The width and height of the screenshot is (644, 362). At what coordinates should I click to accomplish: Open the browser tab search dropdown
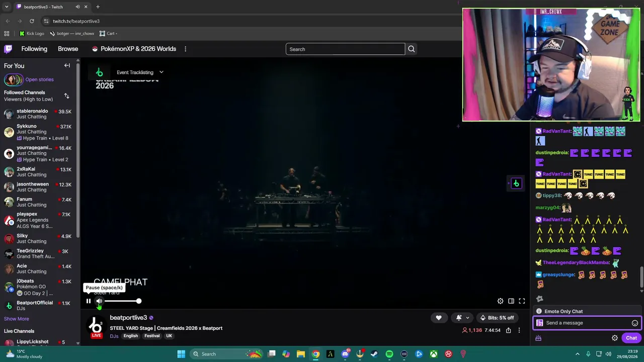(7, 7)
